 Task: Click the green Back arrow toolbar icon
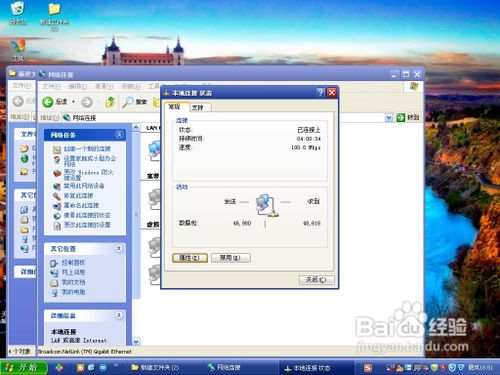tap(48, 102)
